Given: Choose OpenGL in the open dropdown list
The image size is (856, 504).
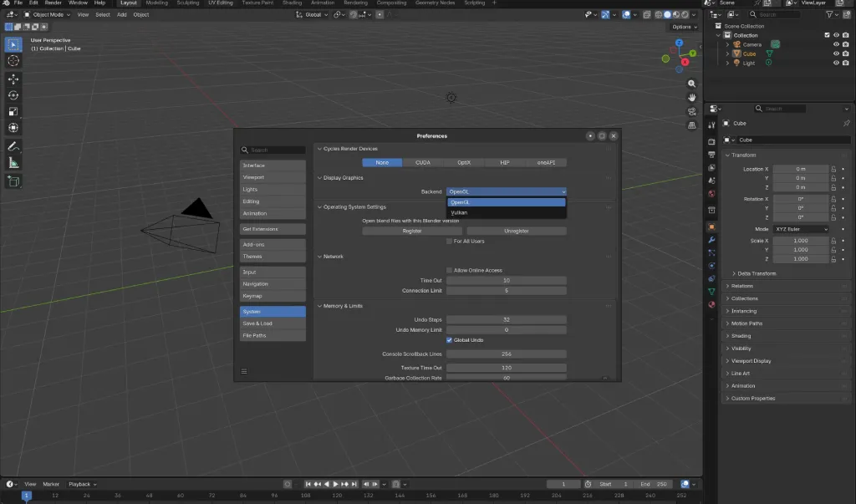Looking at the screenshot, I should coord(506,202).
